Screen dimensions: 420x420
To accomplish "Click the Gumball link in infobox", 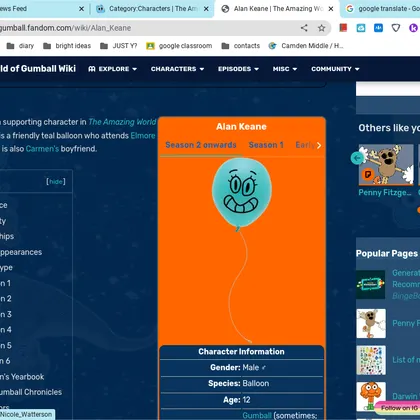I will click(257, 416).
